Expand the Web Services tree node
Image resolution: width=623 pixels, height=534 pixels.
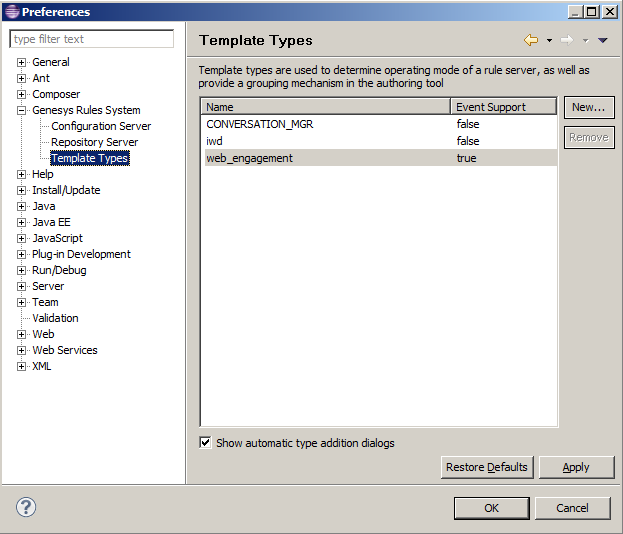(21, 350)
